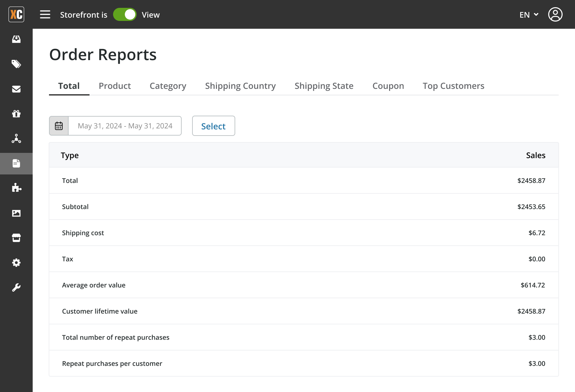Open the Storefront shop icon

pyautogui.click(x=16, y=238)
